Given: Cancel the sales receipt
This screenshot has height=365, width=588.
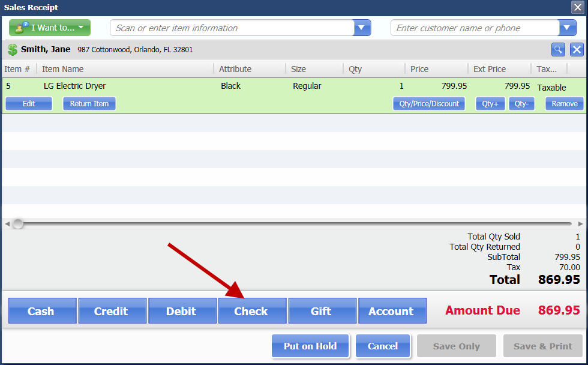Looking at the screenshot, I should pos(383,346).
